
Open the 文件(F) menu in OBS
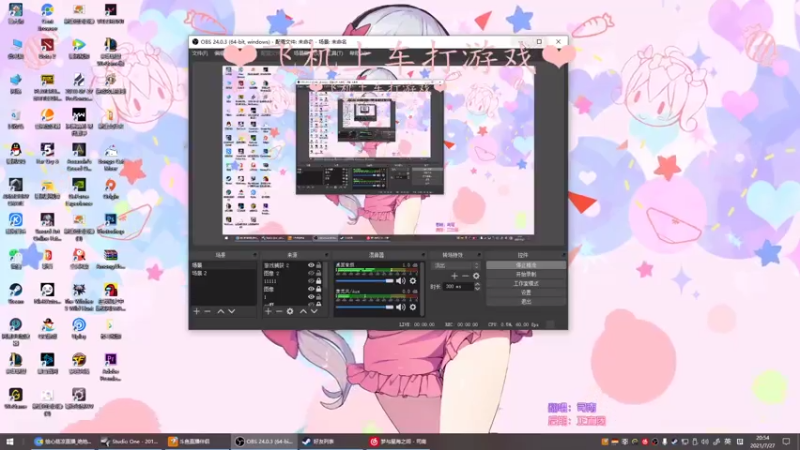[x=199, y=53]
